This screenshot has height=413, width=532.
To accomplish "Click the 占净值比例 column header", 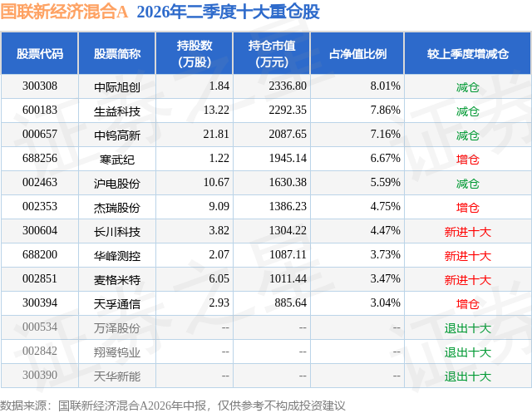I will [357, 53].
